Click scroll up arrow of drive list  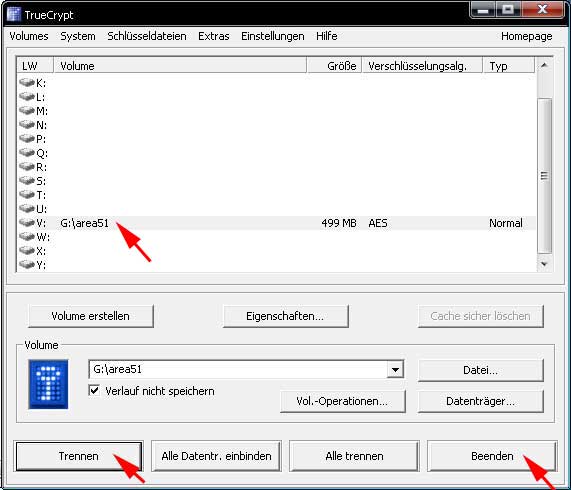(x=544, y=66)
